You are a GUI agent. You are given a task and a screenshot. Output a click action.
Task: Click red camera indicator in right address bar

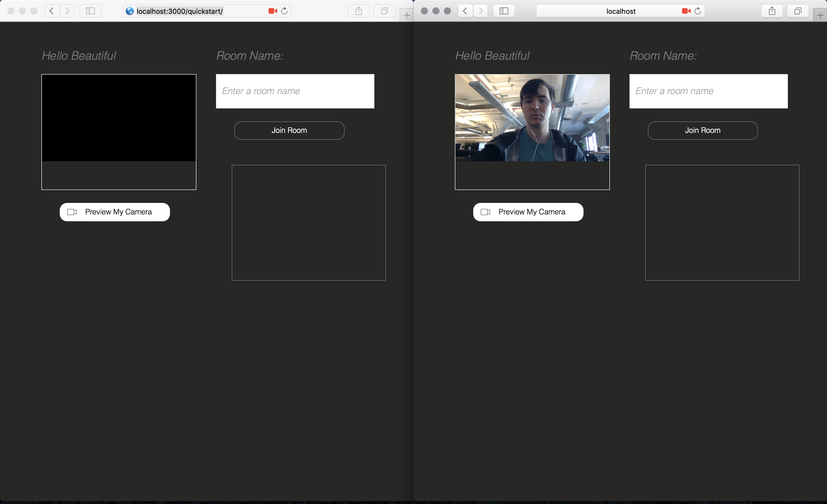686,11
